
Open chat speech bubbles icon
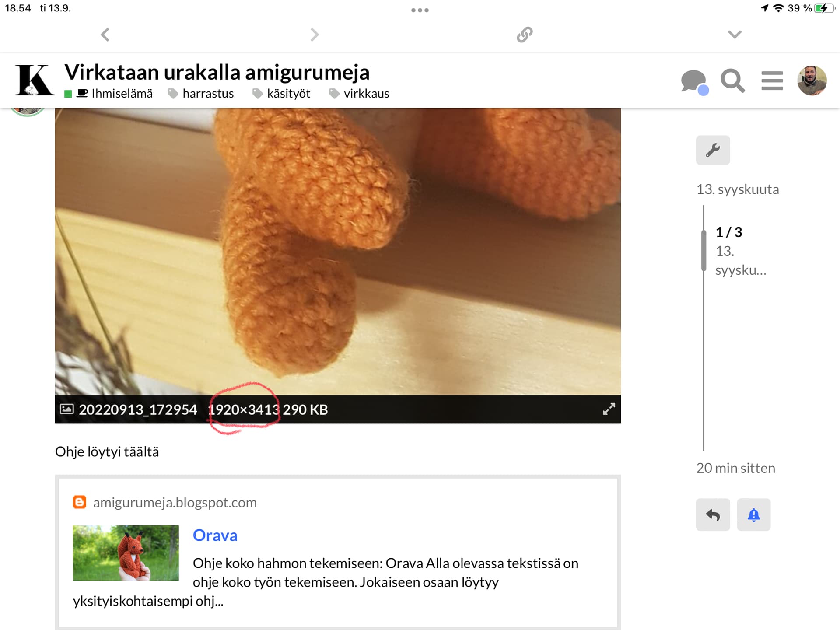(x=694, y=81)
